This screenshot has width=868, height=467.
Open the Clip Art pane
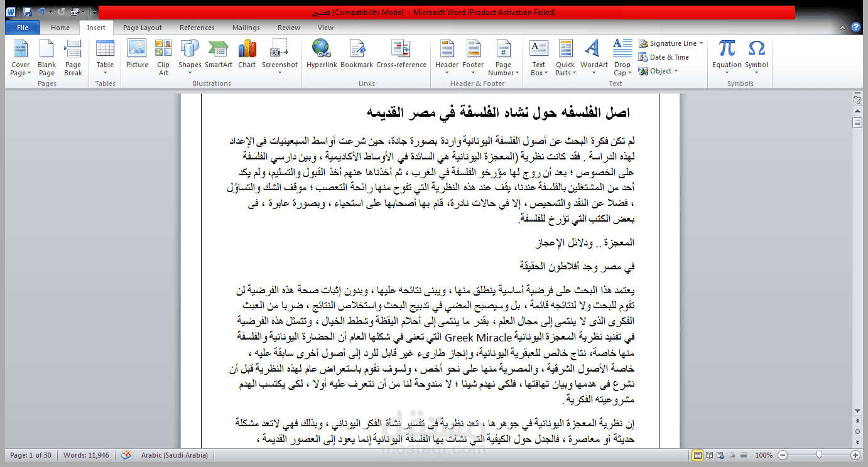(x=163, y=57)
